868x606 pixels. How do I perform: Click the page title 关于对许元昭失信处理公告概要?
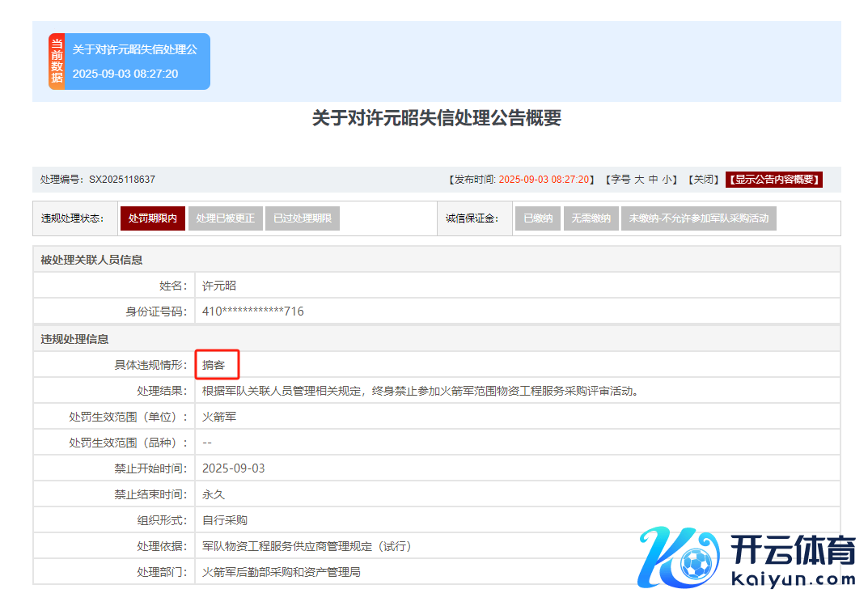click(436, 118)
